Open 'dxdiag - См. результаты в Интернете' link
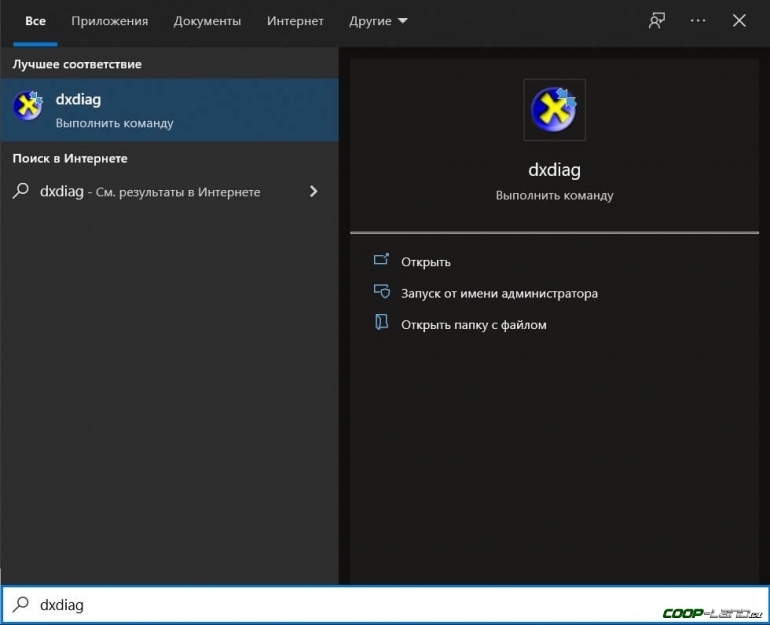This screenshot has width=770, height=625. click(x=150, y=192)
